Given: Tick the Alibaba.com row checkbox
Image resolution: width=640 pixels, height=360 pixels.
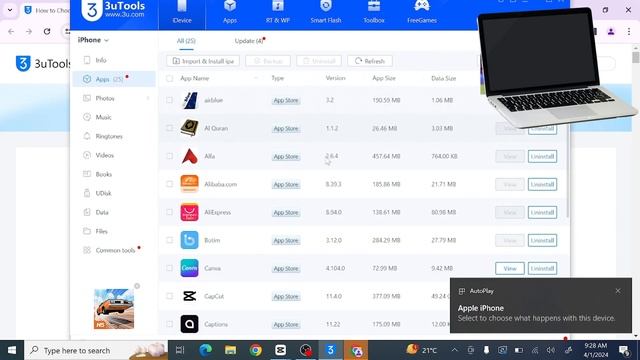Looking at the screenshot, I should coord(169,184).
